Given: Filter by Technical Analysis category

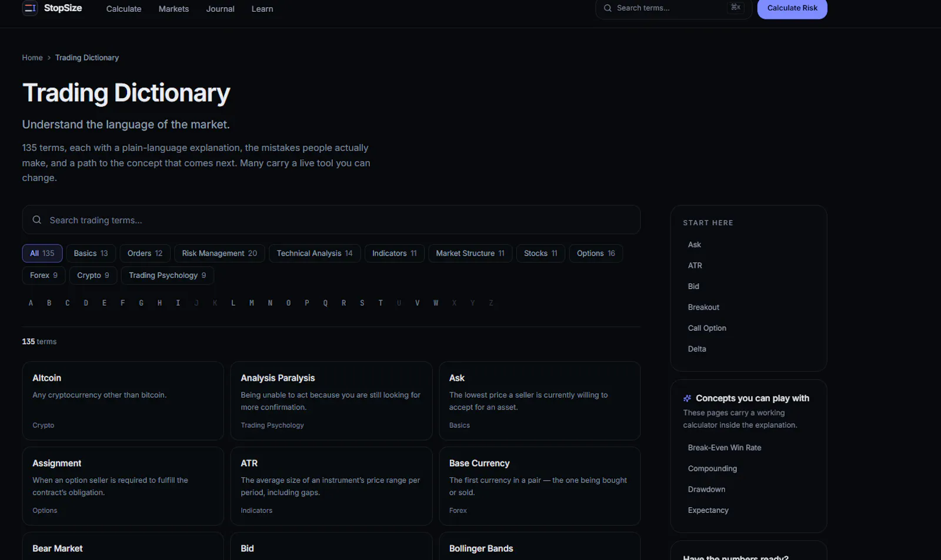Looking at the screenshot, I should [315, 253].
